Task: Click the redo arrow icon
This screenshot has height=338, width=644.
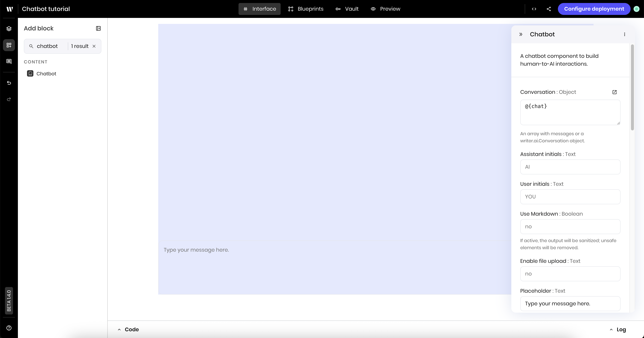Action: tap(9, 99)
